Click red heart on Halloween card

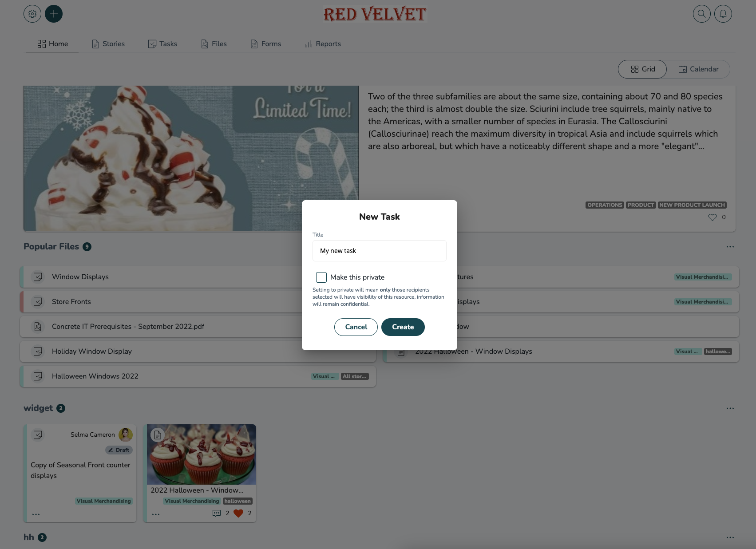pos(238,513)
